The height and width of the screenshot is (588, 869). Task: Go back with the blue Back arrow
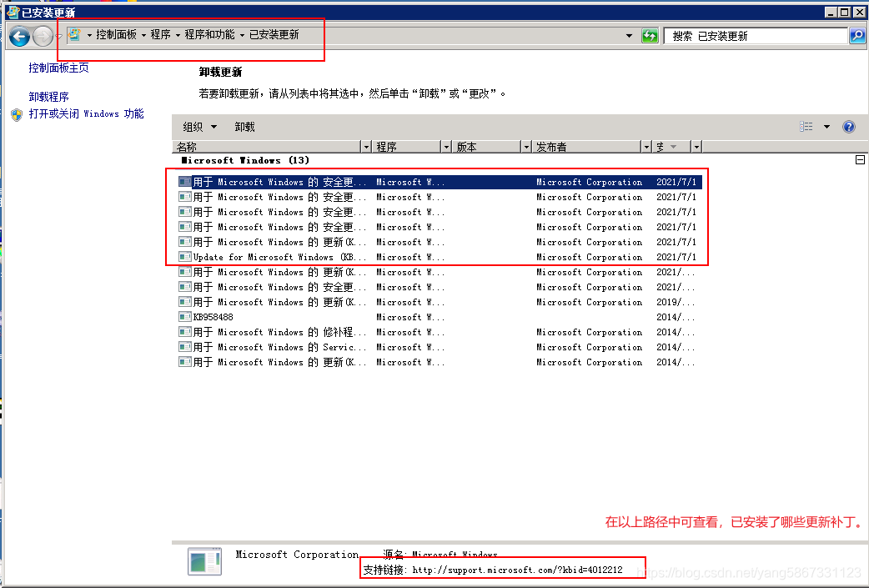19,37
